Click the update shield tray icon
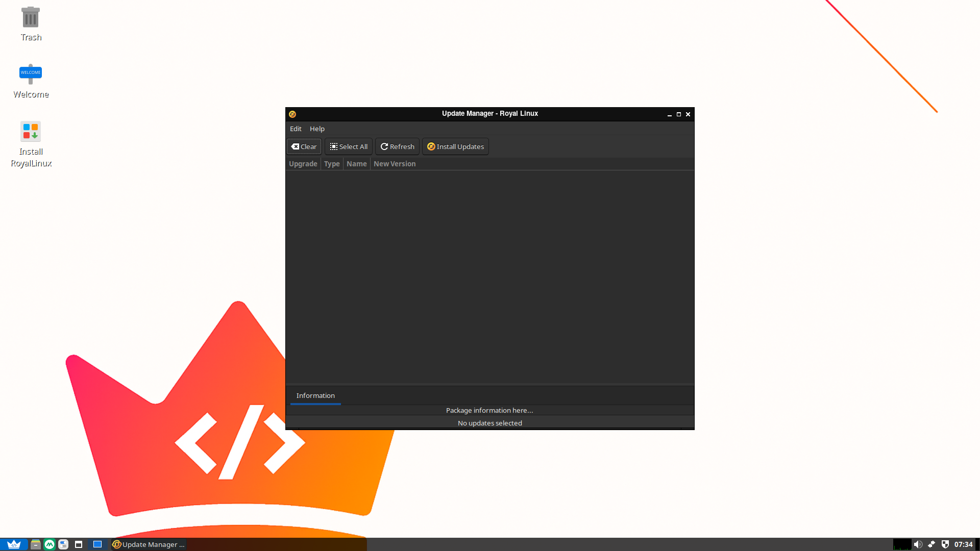This screenshot has height=551, width=980. 945,544
